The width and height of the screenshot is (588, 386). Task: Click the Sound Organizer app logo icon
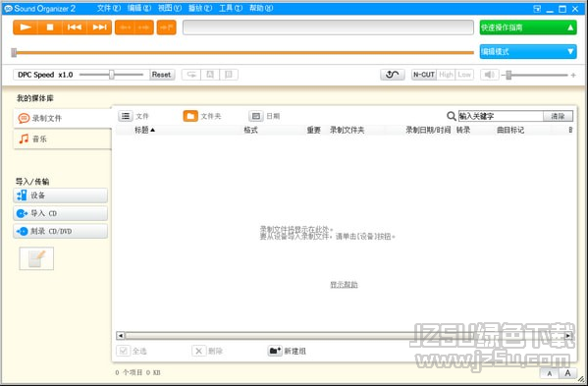[8, 8]
